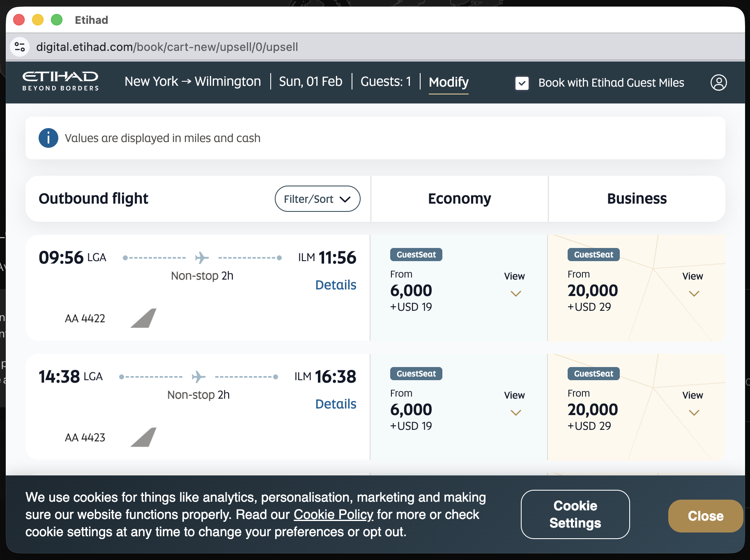Image resolution: width=750 pixels, height=560 pixels.
Task: Click the browser address bar URL
Action: tap(167, 47)
